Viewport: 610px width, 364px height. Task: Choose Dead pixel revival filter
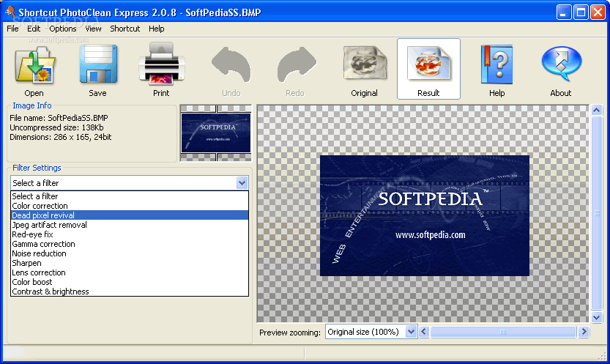[x=130, y=215]
